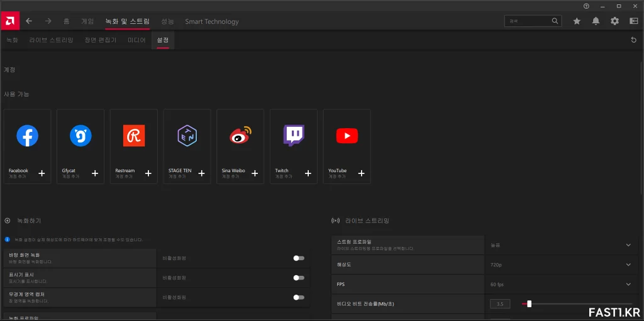Add Sina Weibo account with plus icon
Screen dimensions: 644x321
click(255, 173)
